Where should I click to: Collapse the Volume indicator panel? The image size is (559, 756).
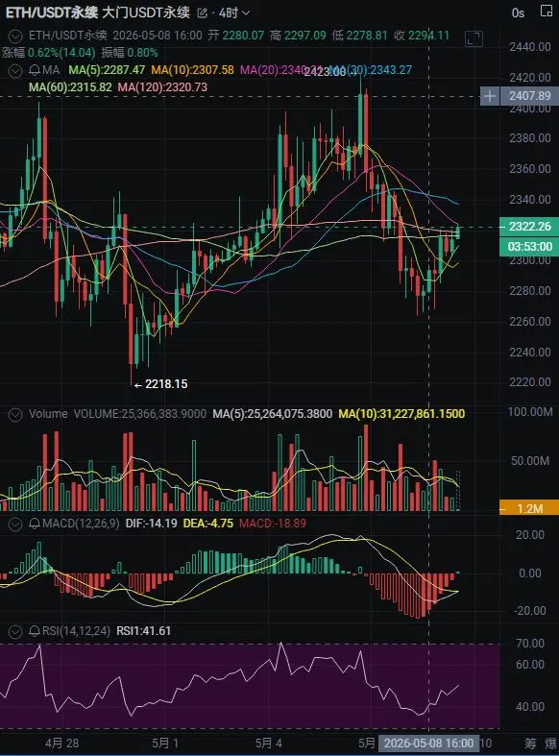(15, 414)
